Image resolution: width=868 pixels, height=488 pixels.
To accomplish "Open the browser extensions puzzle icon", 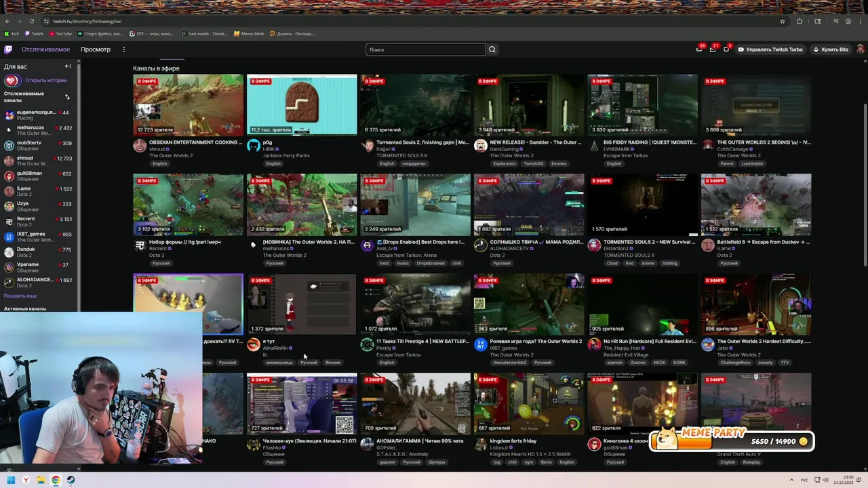I will [x=800, y=21].
